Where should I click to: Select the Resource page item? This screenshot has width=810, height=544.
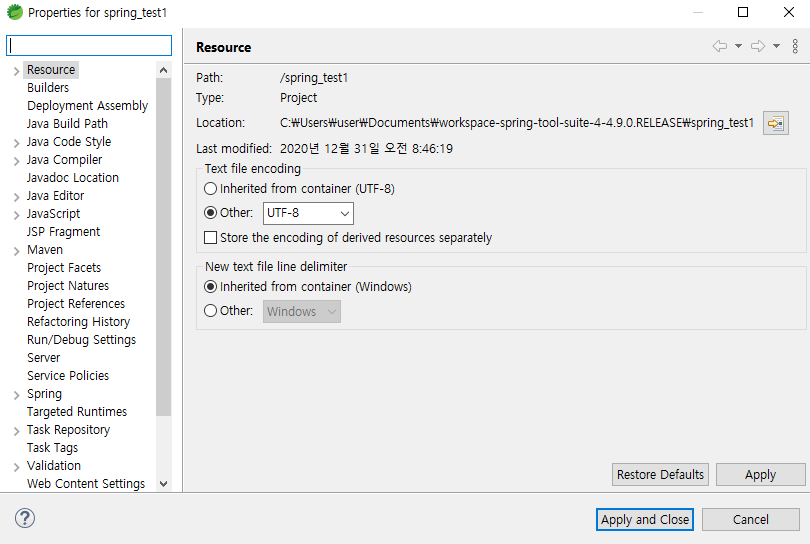(x=51, y=70)
